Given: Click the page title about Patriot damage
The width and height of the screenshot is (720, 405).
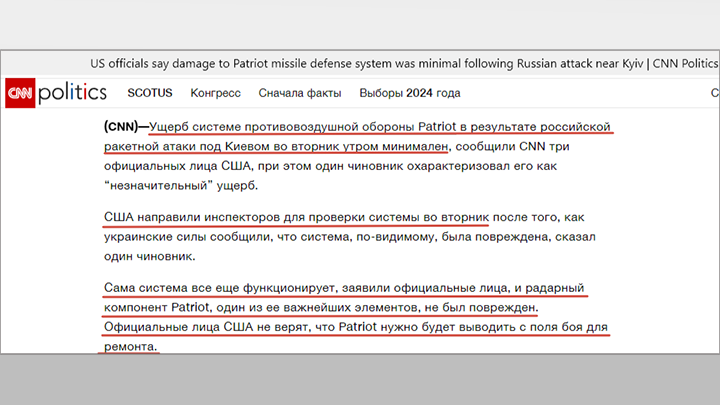Looking at the screenshot, I should pos(404,63).
